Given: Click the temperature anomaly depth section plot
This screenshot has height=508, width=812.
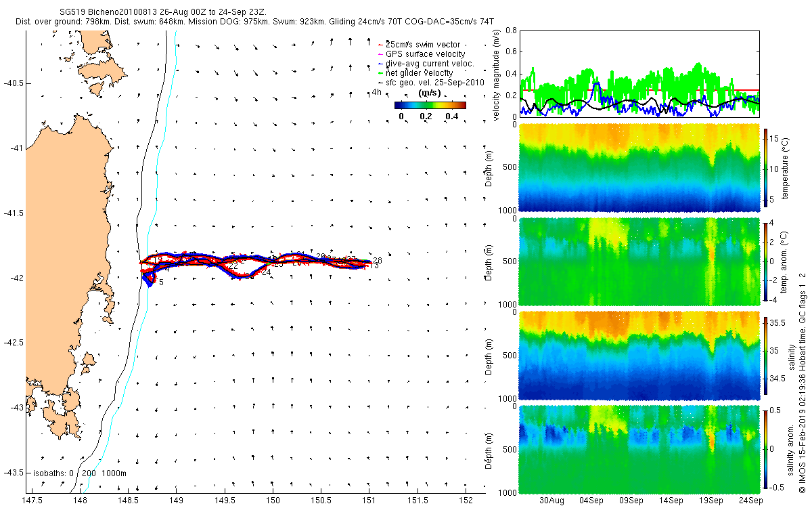Looking at the screenshot, I should (639, 261).
